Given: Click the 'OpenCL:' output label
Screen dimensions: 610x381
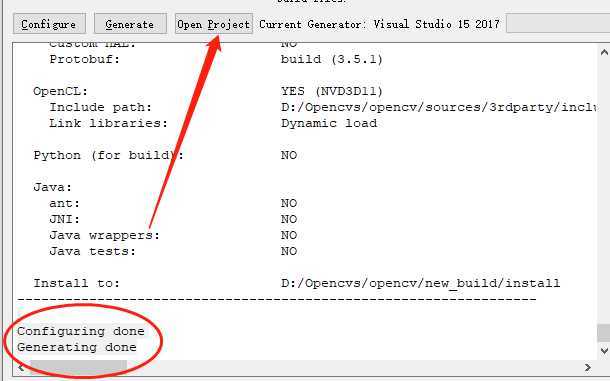Looking at the screenshot, I should [x=61, y=91].
